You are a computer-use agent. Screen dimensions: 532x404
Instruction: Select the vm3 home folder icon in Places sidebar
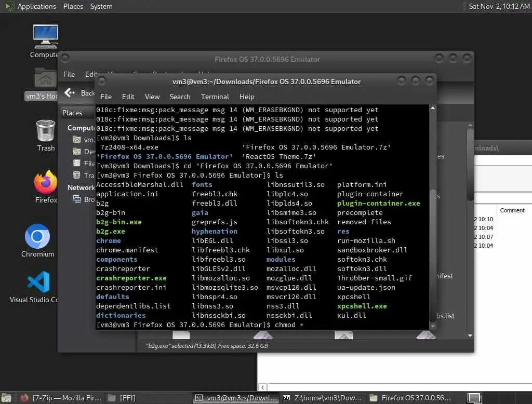tap(77, 139)
